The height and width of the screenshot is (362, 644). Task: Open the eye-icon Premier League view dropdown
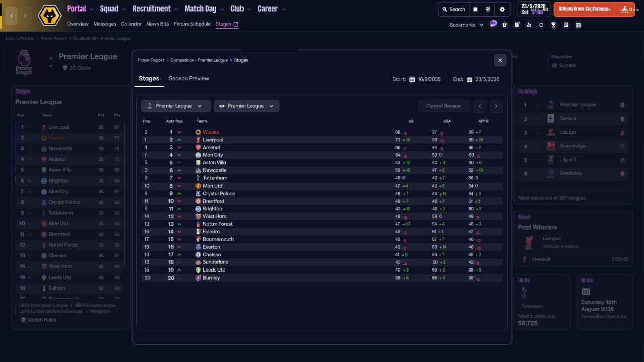[x=247, y=106]
